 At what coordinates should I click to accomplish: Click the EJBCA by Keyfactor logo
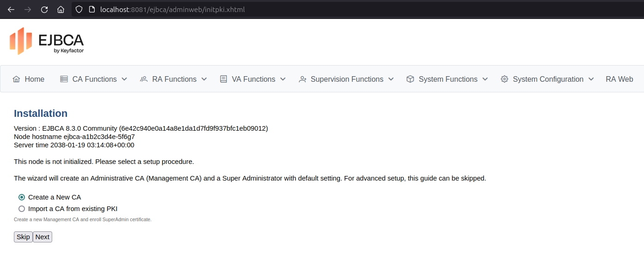click(x=47, y=41)
